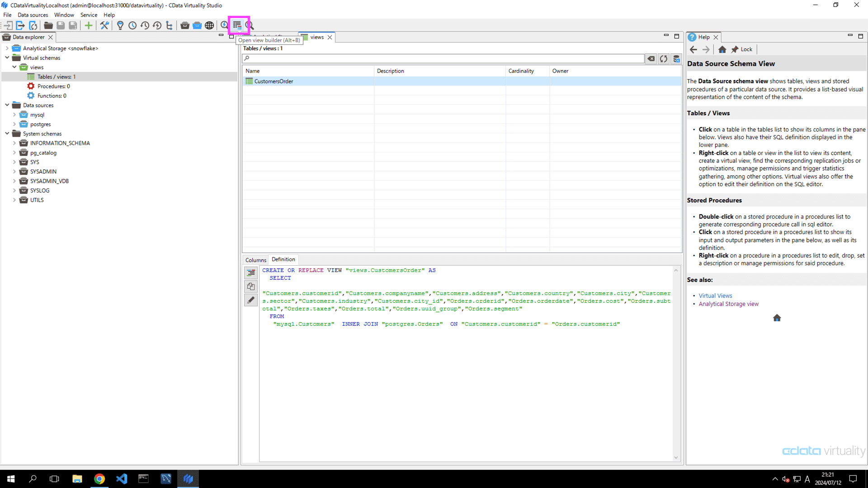Open the view builder from the toolbar
This screenshot has height=488, width=868.
click(238, 25)
